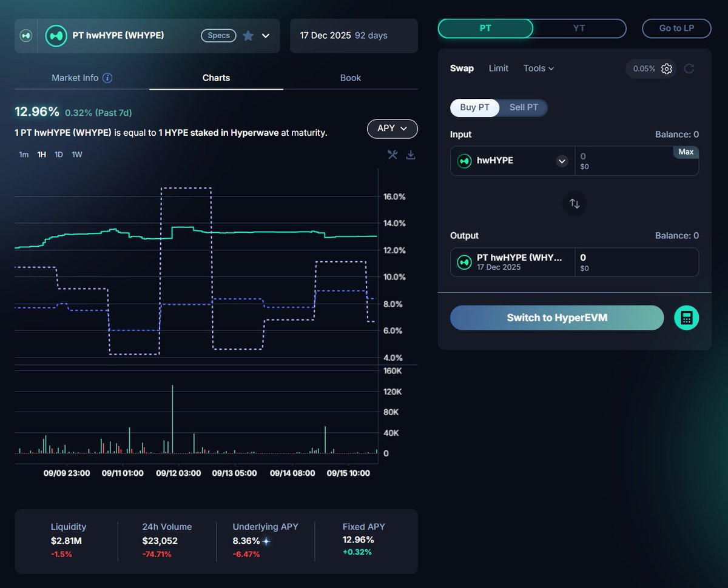Select the Limit tab
Viewport: 728px width, 588px height.
(x=499, y=68)
